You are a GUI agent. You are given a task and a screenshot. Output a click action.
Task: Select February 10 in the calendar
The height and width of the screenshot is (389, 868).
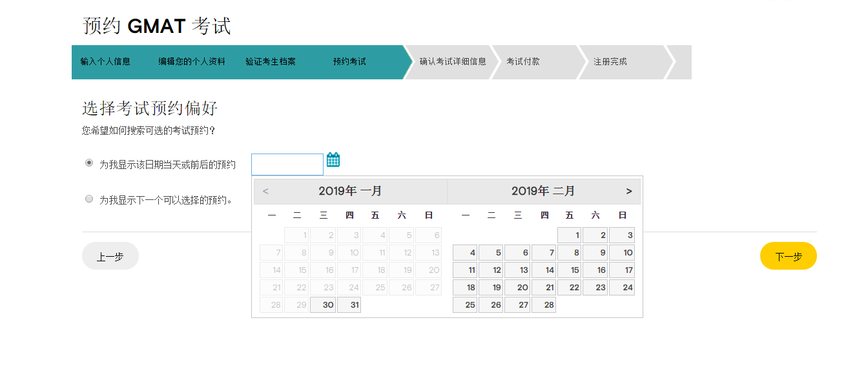click(622, 252)
